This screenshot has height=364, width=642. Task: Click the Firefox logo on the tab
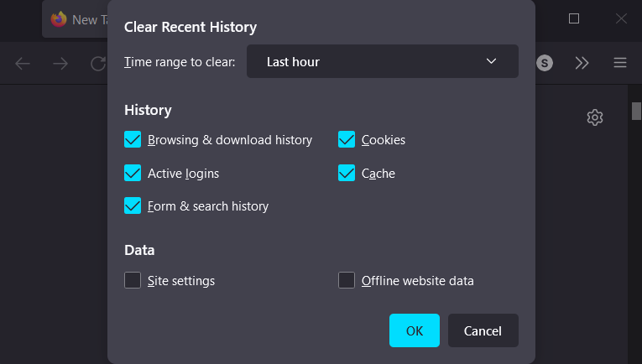[x=59, y=19]
